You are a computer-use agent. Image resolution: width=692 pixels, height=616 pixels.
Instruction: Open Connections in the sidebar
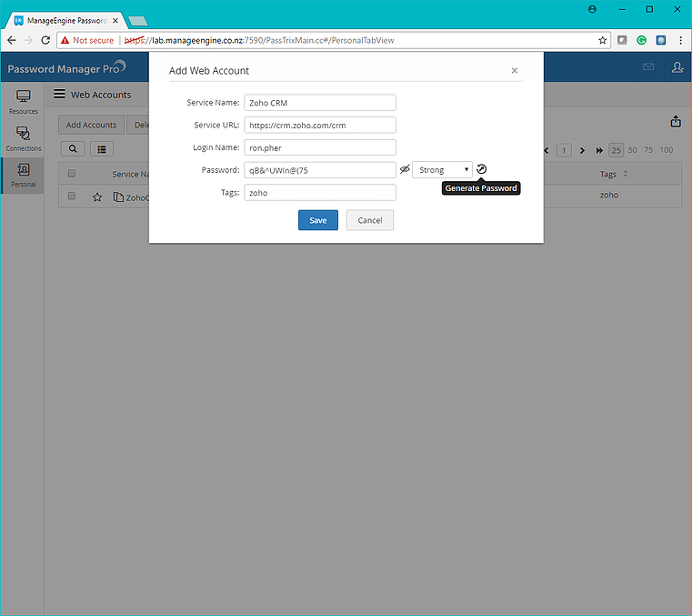coord(23,139)
